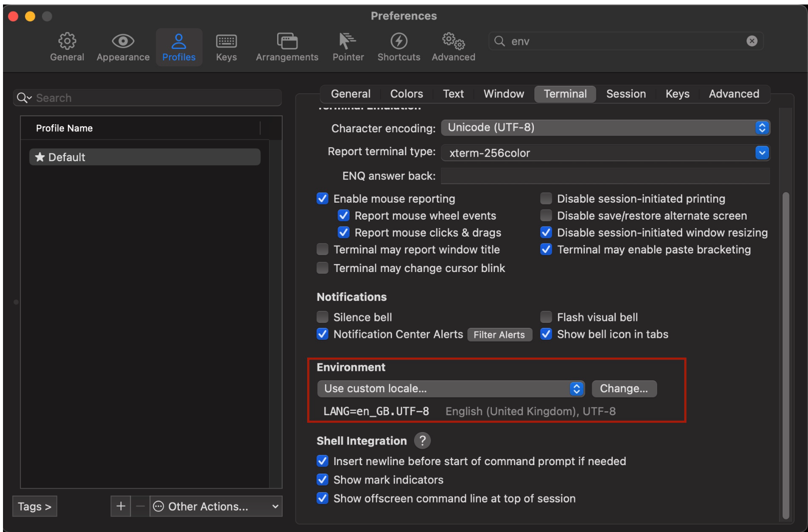Uncheck Report mouse clicks & drags

344,233
